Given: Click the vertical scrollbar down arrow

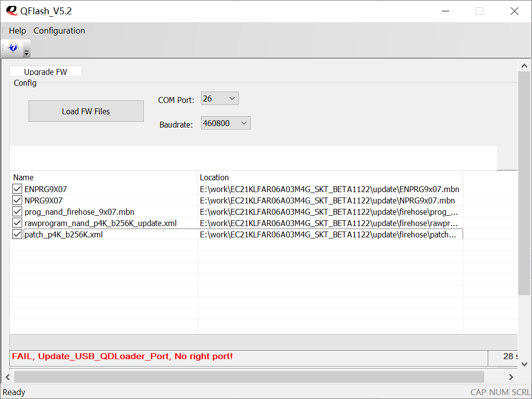Looking at the screenshot, I should pos(524,364).
